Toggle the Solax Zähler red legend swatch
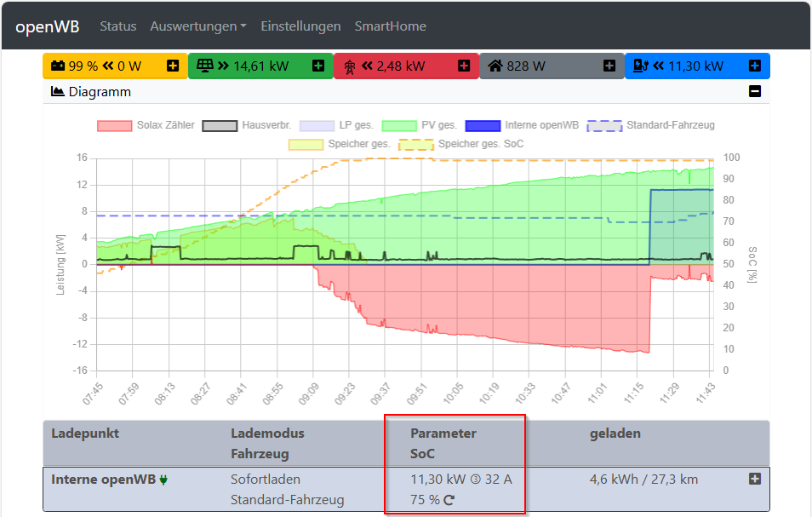 tap(114, 125)
